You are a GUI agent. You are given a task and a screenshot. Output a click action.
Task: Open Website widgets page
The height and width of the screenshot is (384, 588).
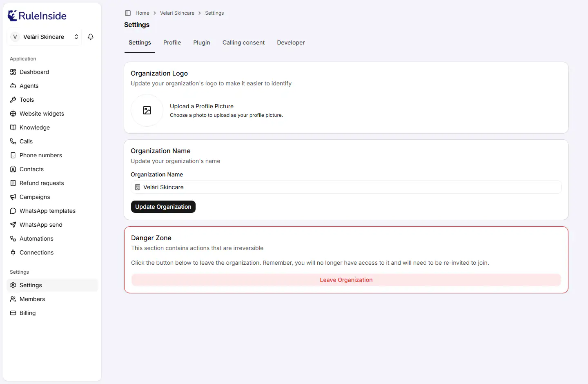(x=52, y=114)
